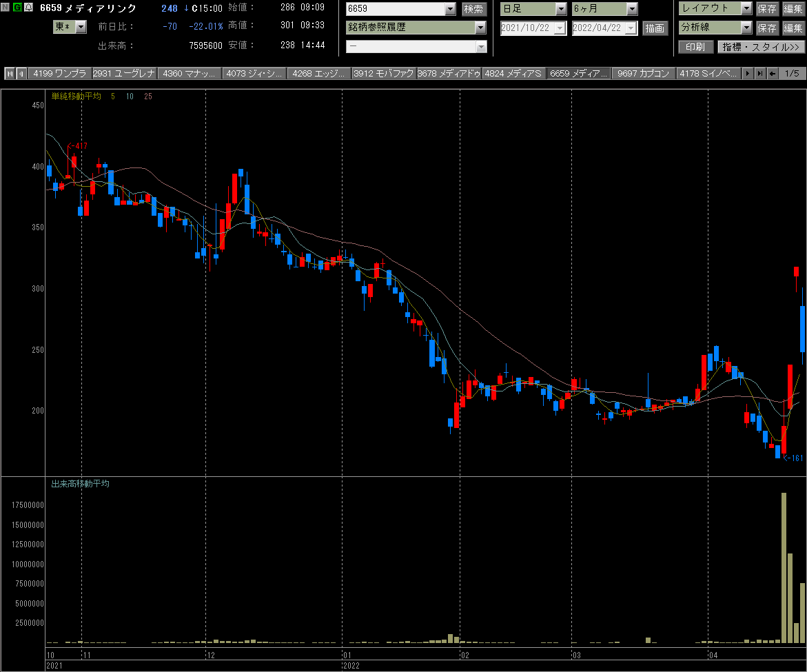Viewport: 807px width, 672px height.
Task: Open the alert bell icon
Action: [x=29, y=7]
